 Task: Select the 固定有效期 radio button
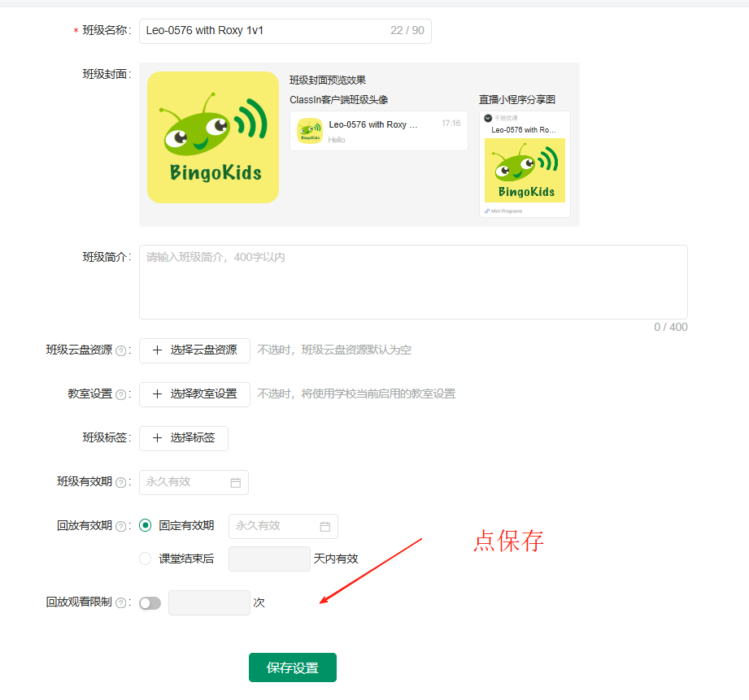146,526
